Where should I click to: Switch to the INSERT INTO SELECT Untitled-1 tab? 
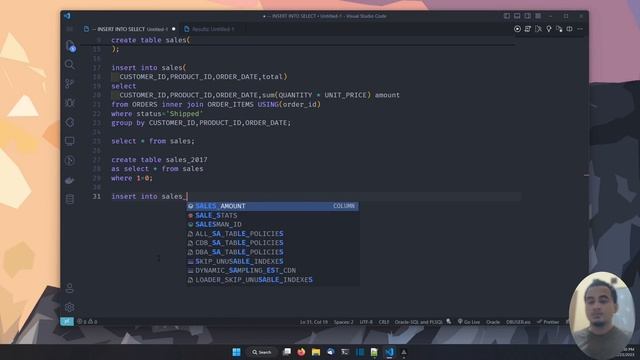pos(130,29)
